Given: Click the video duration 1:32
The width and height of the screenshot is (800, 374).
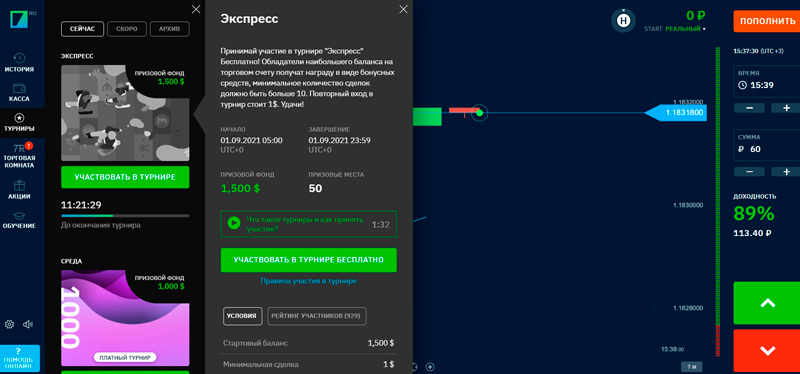Looking at the screenshot, I should [381, 225].
